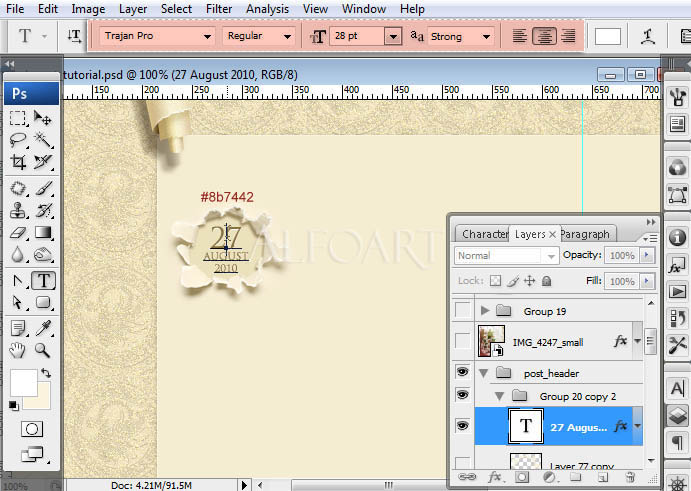Toggle lock all
The height and width of the screenshot is (491, 691).
[x=546, y=281]
